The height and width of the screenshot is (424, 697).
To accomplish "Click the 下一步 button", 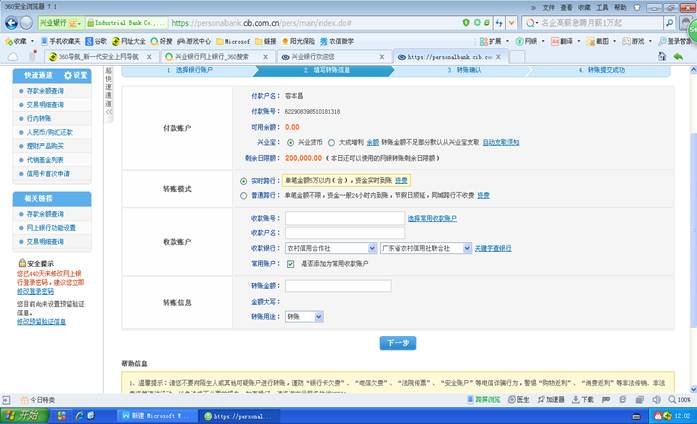I will 397,343.
